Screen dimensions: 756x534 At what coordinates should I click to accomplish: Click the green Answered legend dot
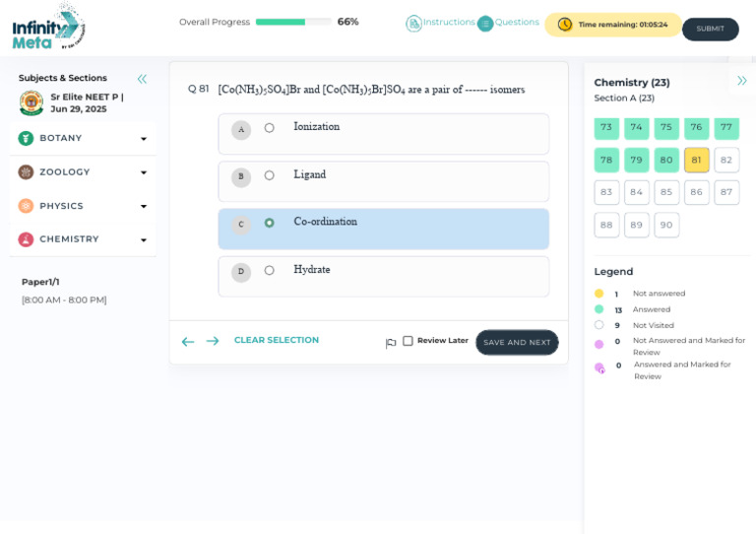pyautogui.click(x=598, y=309)
